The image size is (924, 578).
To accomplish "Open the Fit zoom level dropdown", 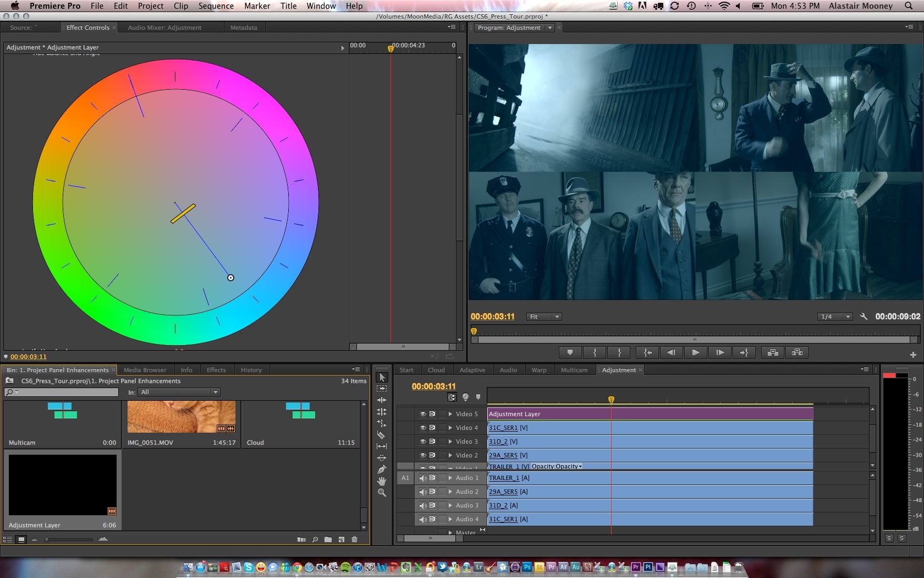I will point(544,317).
